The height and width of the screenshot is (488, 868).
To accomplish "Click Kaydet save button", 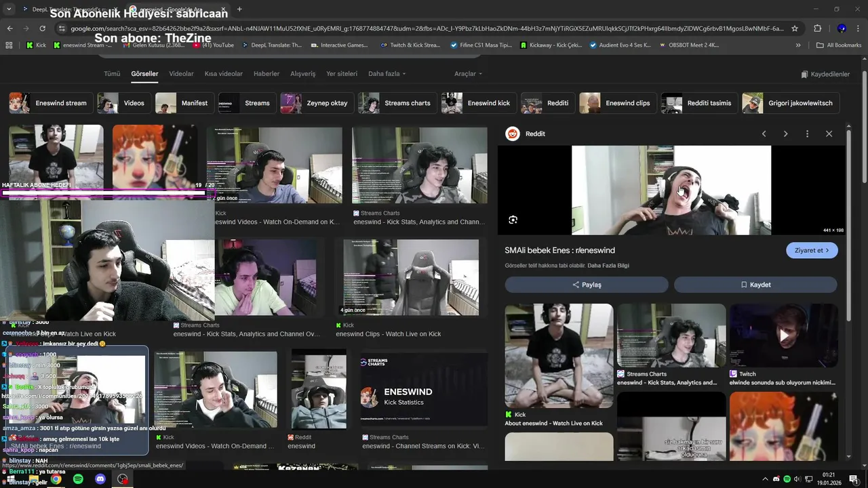I will 755,285.
